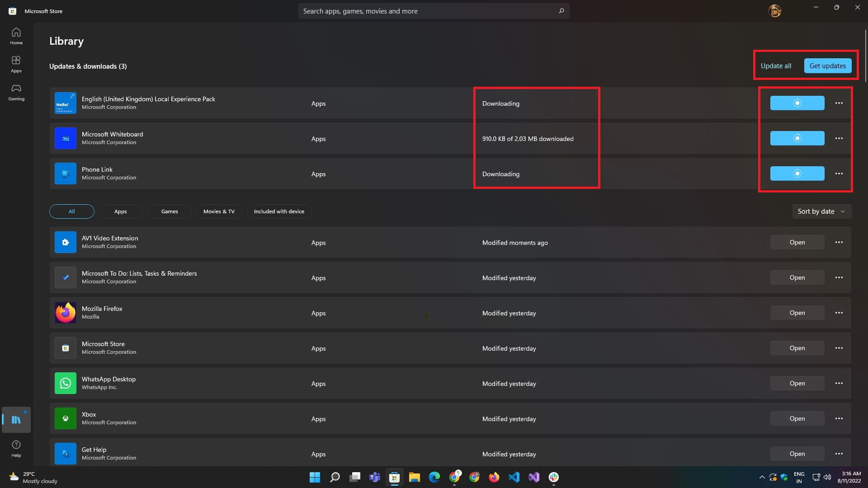Go to Home in the sidebar

tap(16, 36)
